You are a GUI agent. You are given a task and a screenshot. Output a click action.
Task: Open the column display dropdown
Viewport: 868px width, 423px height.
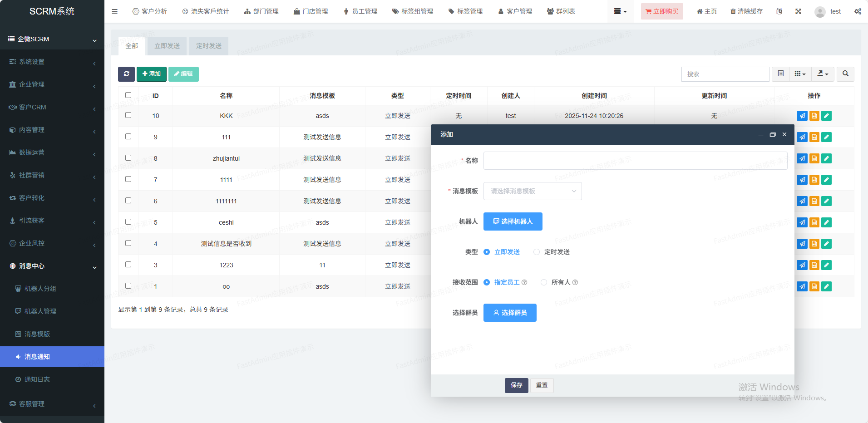800,74
